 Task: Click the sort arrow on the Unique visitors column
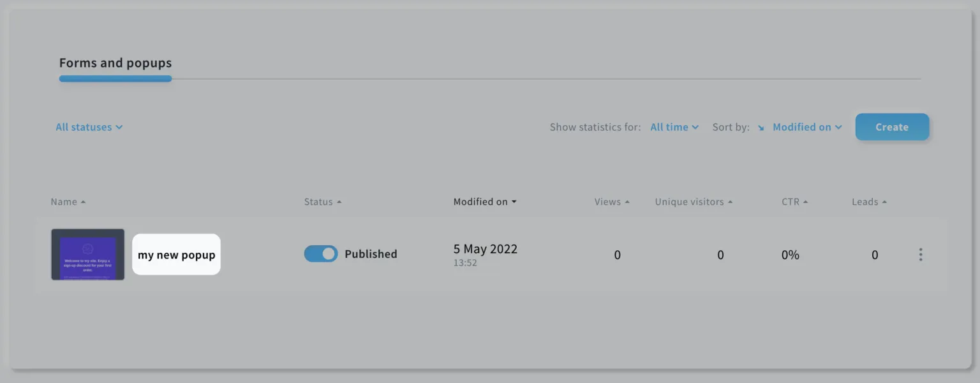tap(731, 201)
